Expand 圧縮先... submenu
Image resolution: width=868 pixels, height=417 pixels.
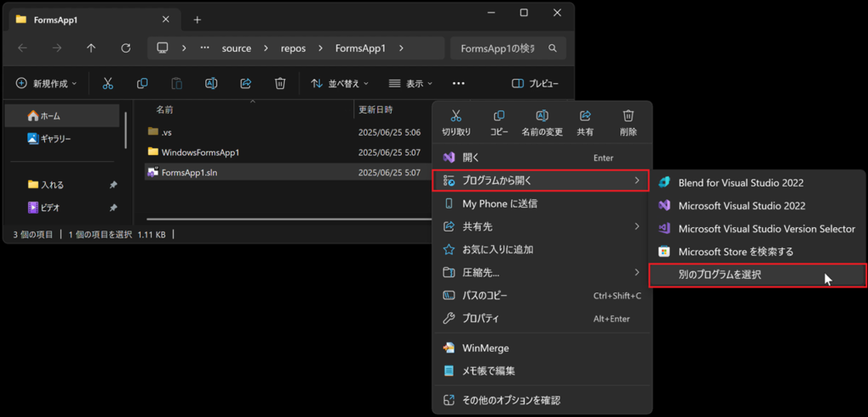point(542,272)
